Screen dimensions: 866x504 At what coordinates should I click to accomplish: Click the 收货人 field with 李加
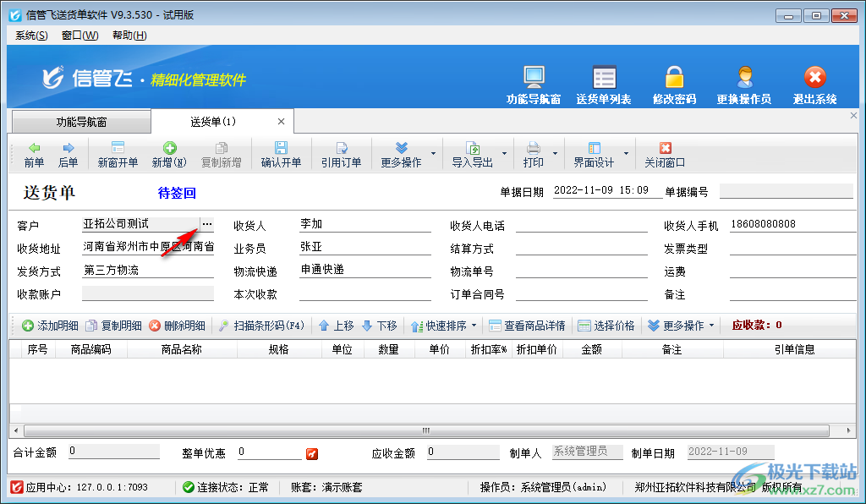pos(365,224)
